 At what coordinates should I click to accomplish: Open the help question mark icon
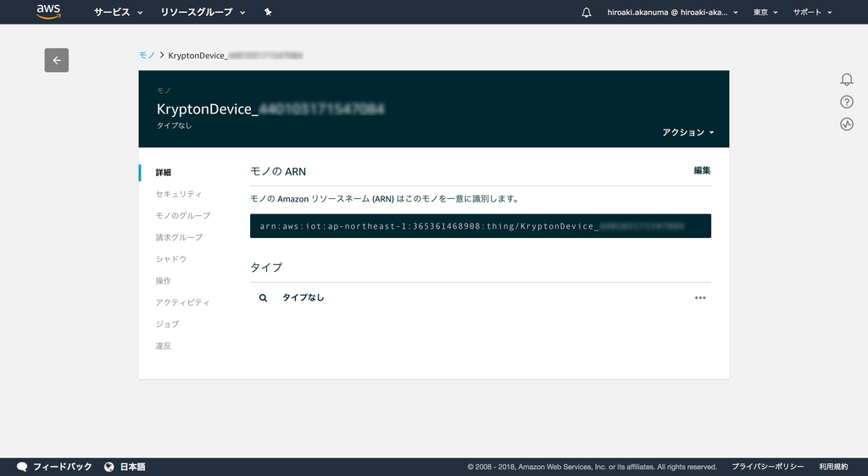[x=847, y=102]
